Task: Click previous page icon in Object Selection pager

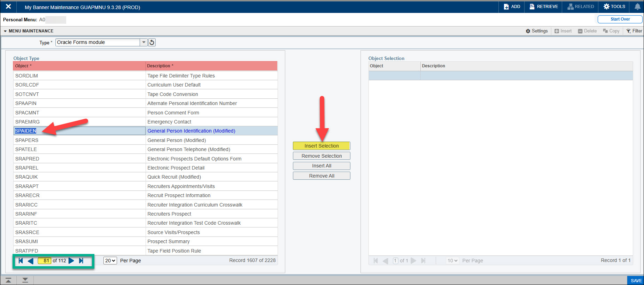Action: (385, 261)
